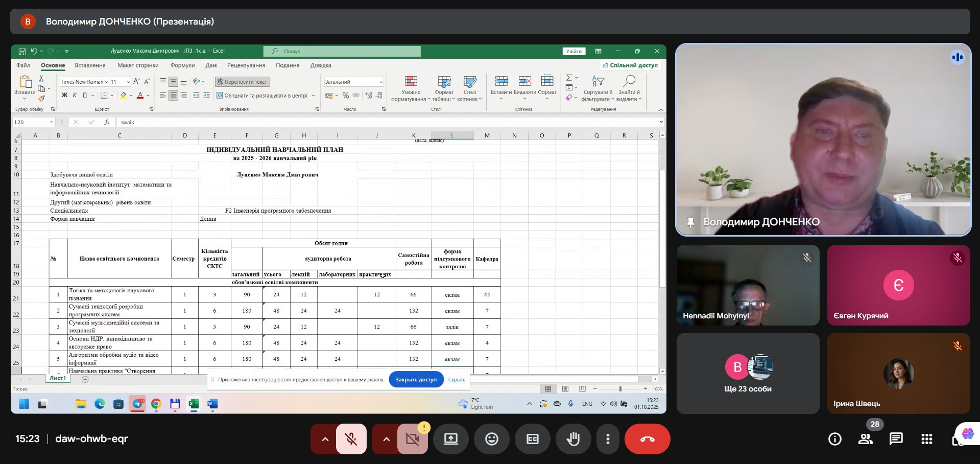Click the Закрыть доступ button

coord(416,380)
